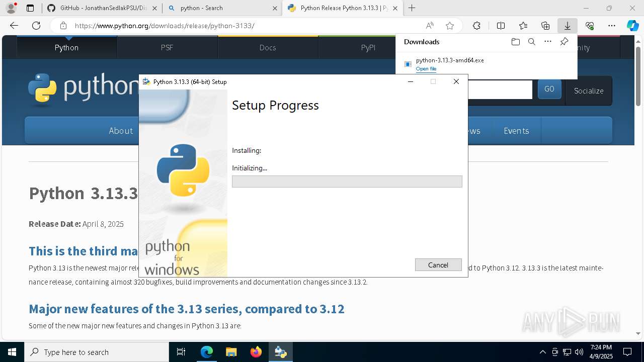Click the address bar URL field
This screenshot has width=644, height=362.
coord(247,26)
